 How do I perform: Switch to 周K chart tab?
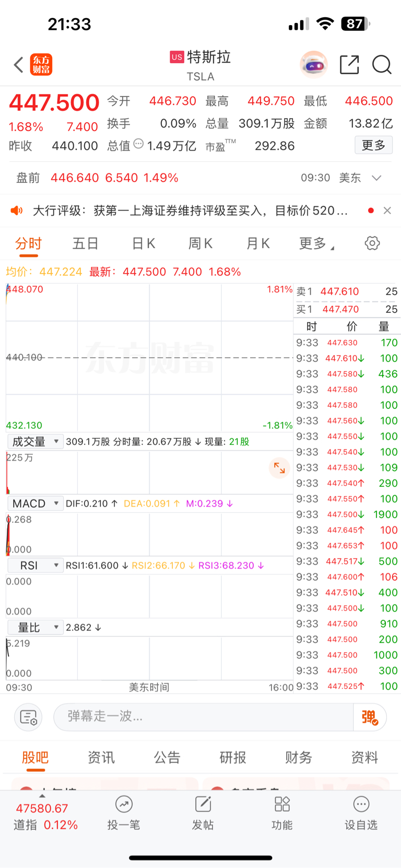(200, 244)
